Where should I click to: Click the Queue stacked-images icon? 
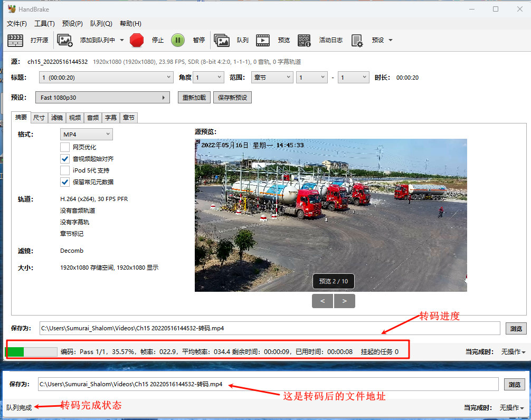[222, 40]
